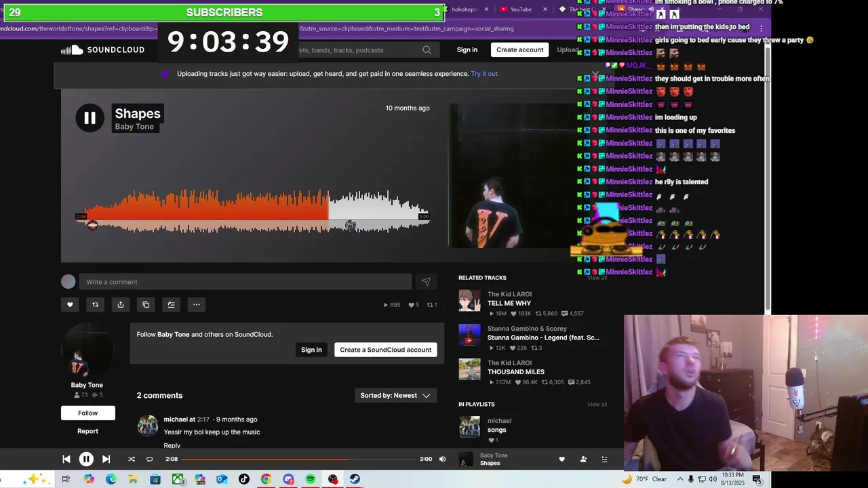
Task: Skip to next track in player bar
Action: point(106,459)
